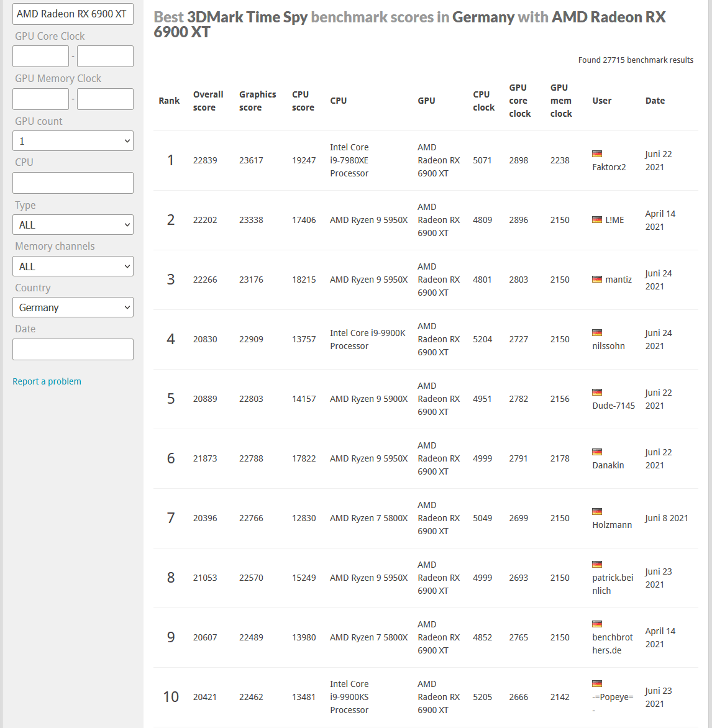Image resolution: width=712 pixels, height=728 pixels.
Task: Click the Overall score column header
Action: click(x=208, y=101)
